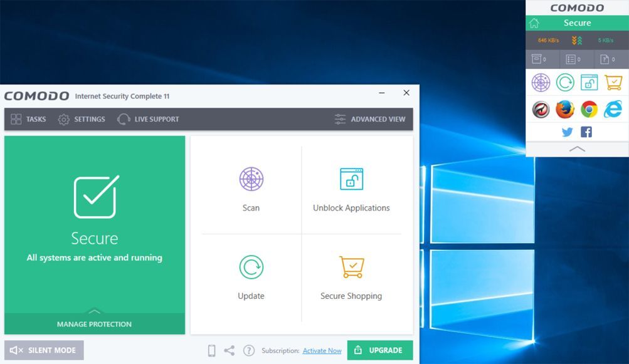
Task: Expand Manage Protection panel
Action: pos(95,323)
